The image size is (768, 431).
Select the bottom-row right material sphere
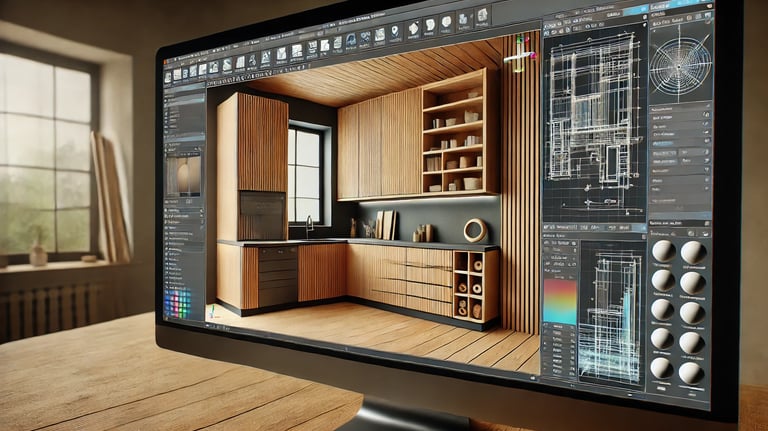pyautogui.click(x=691, y=373)
